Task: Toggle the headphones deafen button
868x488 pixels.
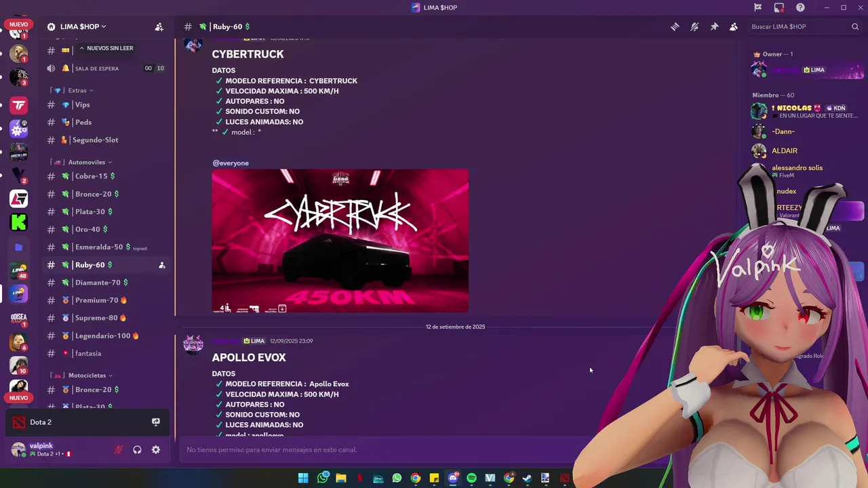Action: tap(137, 449)
